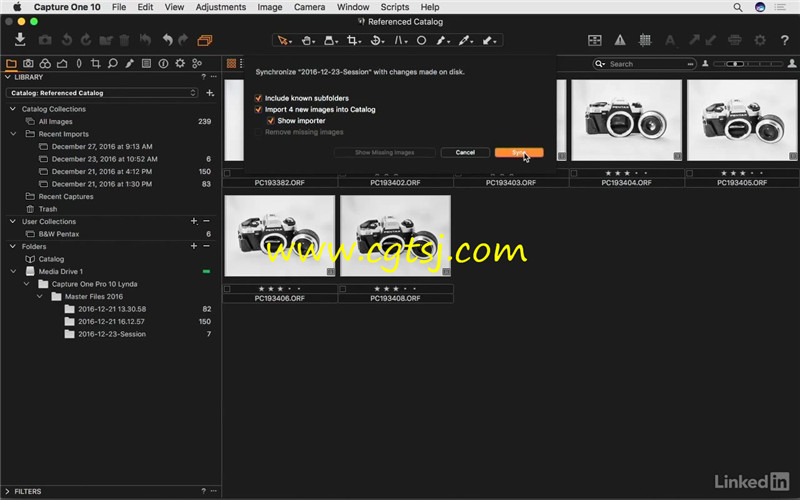The width and height of the screenshot is (800, 500).
Task: Open the Window menu
Action: (353, 7)
